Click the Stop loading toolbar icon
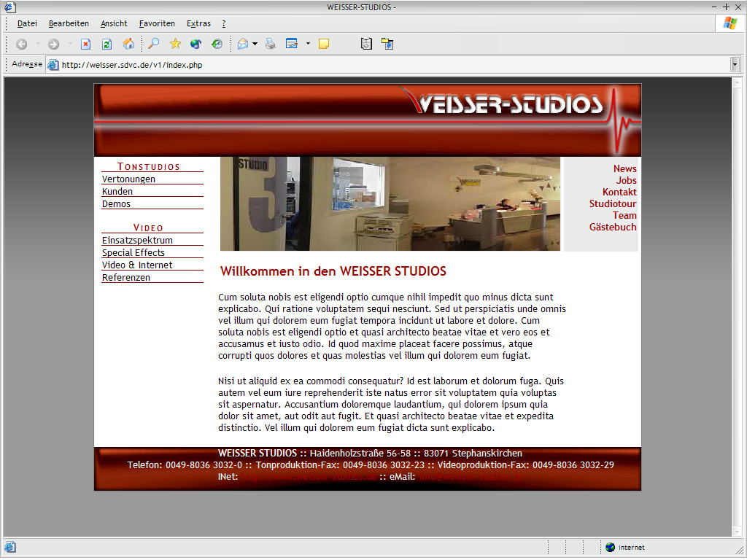747x560 pixels. tap(85, 44)
